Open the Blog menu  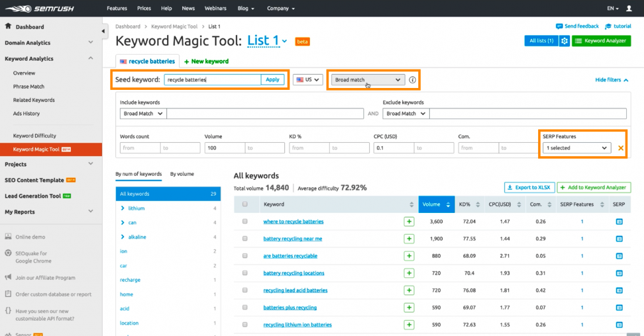point(245,8)
